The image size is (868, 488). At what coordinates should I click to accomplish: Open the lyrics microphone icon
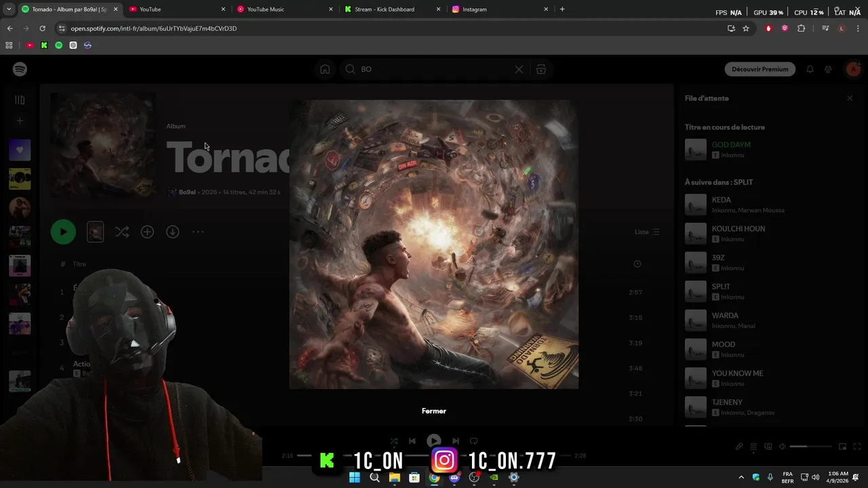coord(739,447)
